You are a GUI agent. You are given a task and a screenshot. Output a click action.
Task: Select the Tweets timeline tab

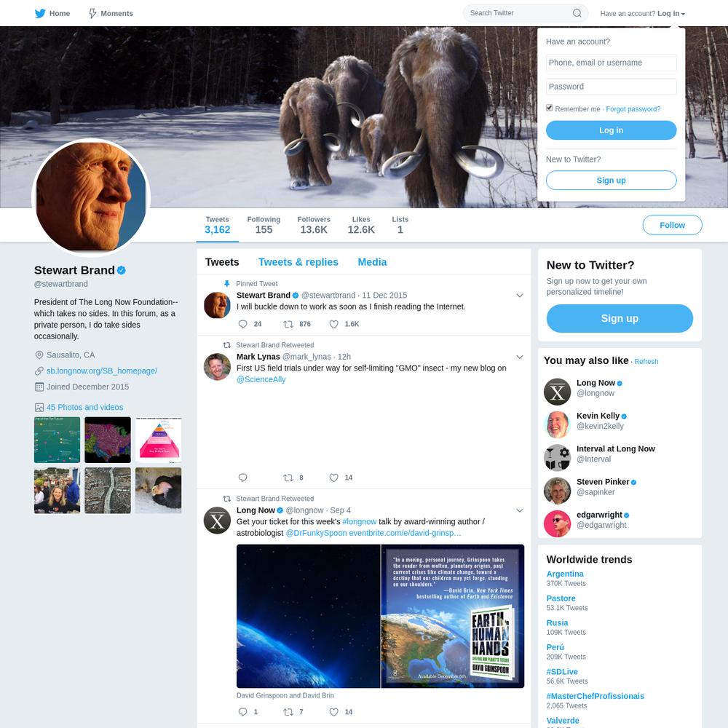[x=222, y=262]
